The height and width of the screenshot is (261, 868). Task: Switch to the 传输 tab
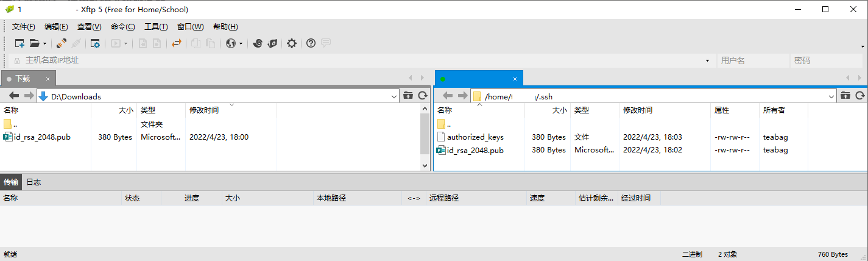11,182
